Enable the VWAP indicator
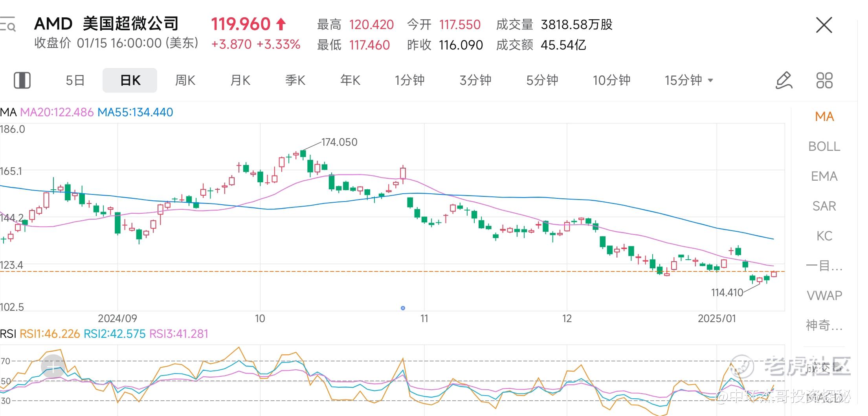Image resolution: width=868 pixels, height=416 pixels. (x=824, y=295)
